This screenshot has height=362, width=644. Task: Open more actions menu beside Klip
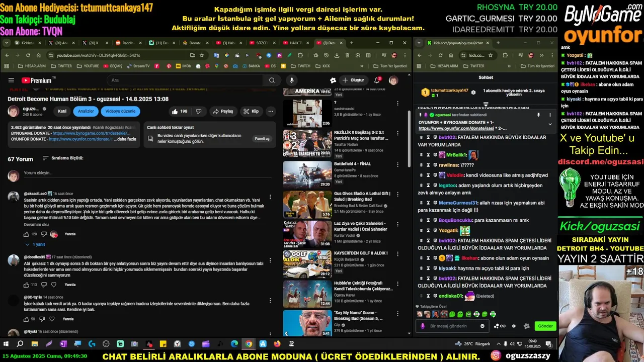[x=271, y=111]
